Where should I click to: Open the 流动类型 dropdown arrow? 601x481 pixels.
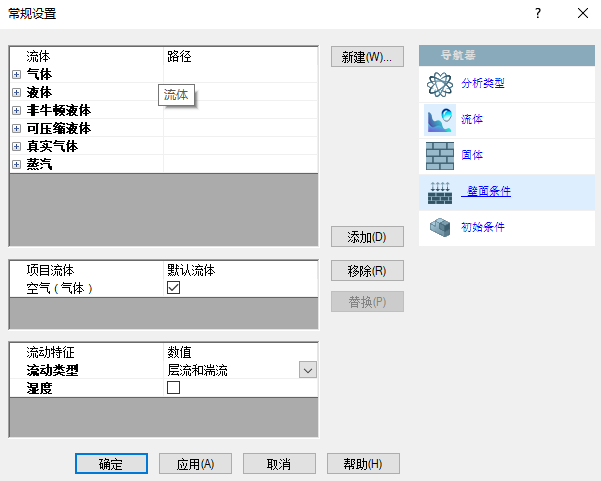[308, 370]
